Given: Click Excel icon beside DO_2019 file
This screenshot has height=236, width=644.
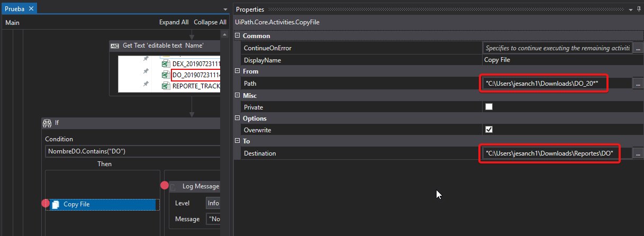Looking at the screenshot, I should [165, 75].
